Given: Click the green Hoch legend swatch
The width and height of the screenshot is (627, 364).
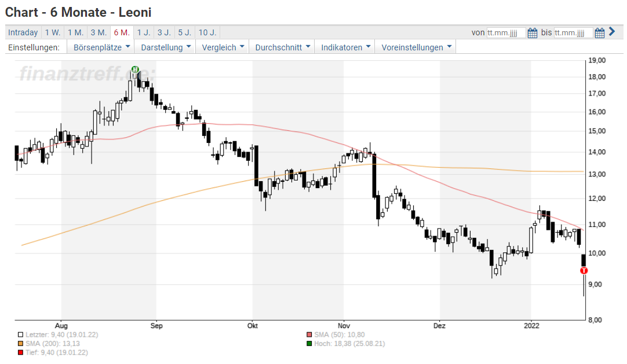Looking at the screenshot, I should point(309,344).
